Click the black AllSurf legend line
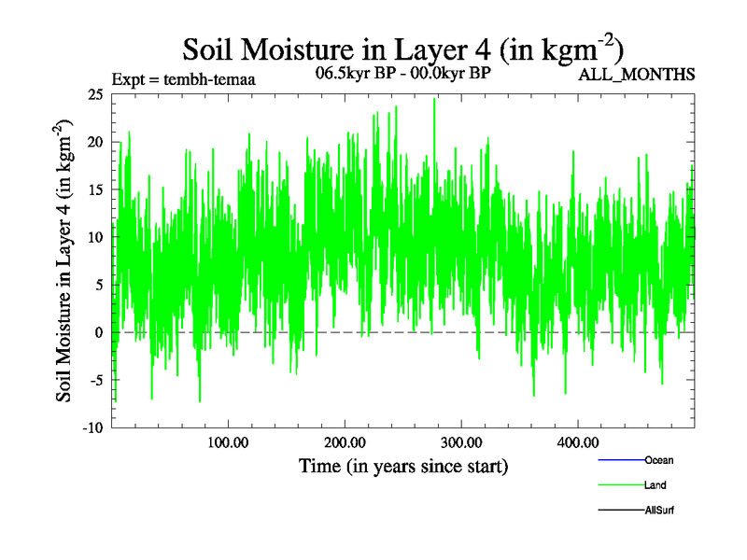Image resolution: width=747 pixels, height=560 pixels. 620,511
